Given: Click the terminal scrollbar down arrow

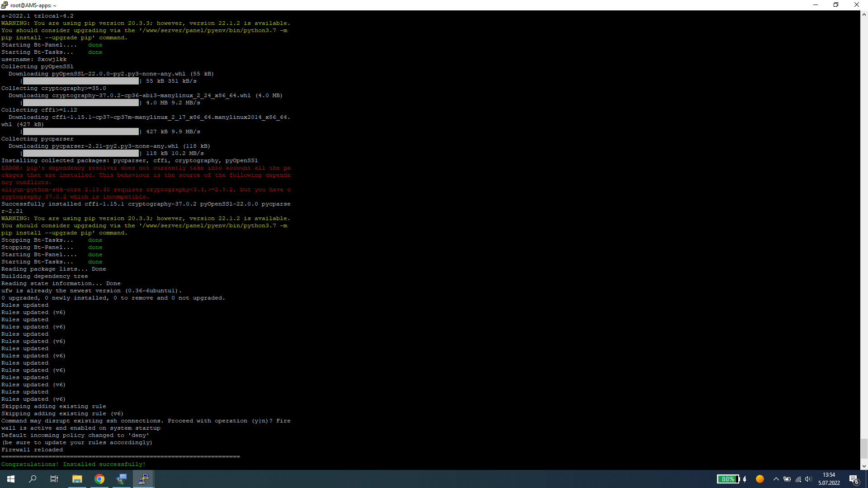Looking at the screenshot, I should tap(864, 466).
